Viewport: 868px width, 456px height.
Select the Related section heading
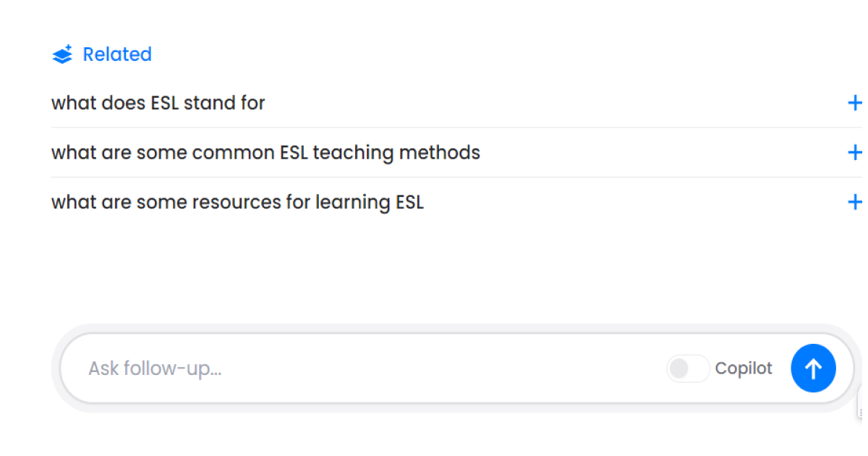pyautogui.click(x=117, y=54)
